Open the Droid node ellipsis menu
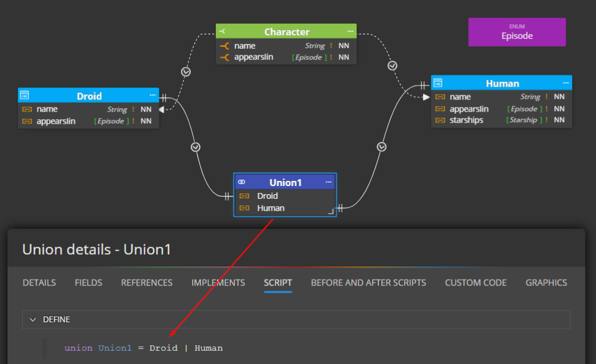The image size is (596, 364). click(x=152, y=95)
